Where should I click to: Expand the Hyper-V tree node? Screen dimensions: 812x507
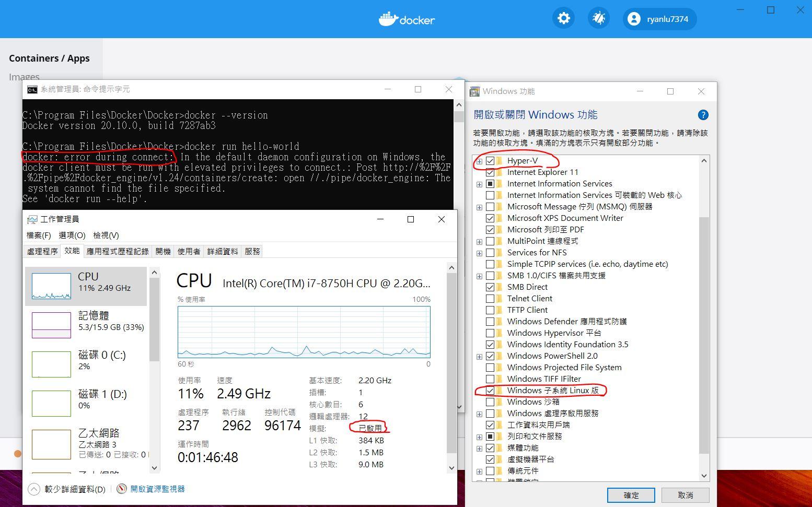click(x=479, y=161)
